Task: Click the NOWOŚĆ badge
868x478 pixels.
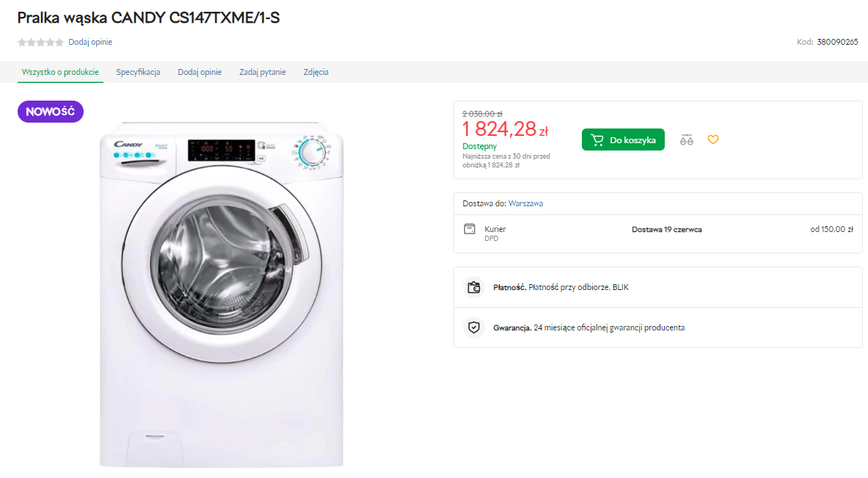Action: pos(51,112)
